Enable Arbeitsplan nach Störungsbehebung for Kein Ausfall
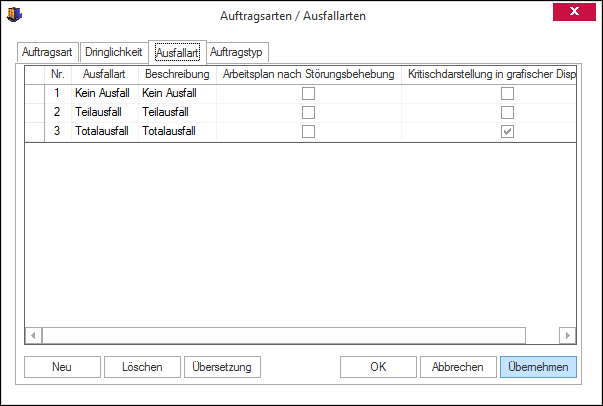Viewport: 603px width, 406px height. point(308,93)
